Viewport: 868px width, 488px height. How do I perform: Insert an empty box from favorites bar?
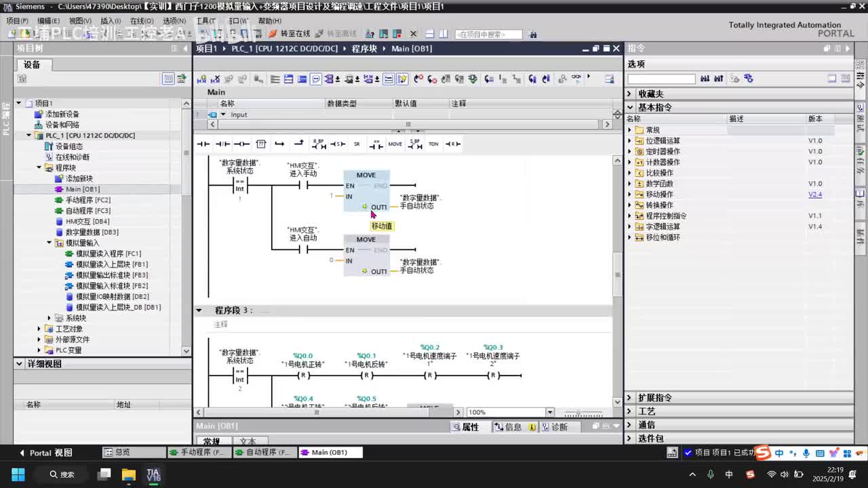(x=261, y=144)
